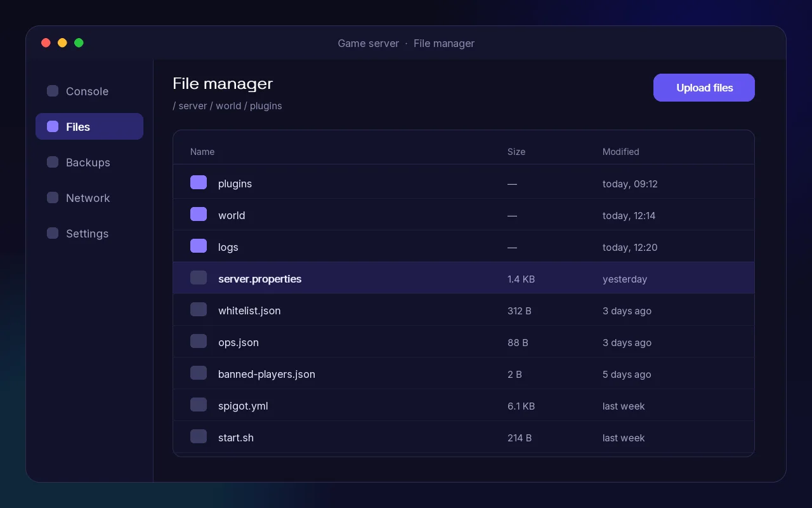Viewport: 812px width, 508px height.
Task: Click the 5 days ago modified value
Action: tap(627, 374)
